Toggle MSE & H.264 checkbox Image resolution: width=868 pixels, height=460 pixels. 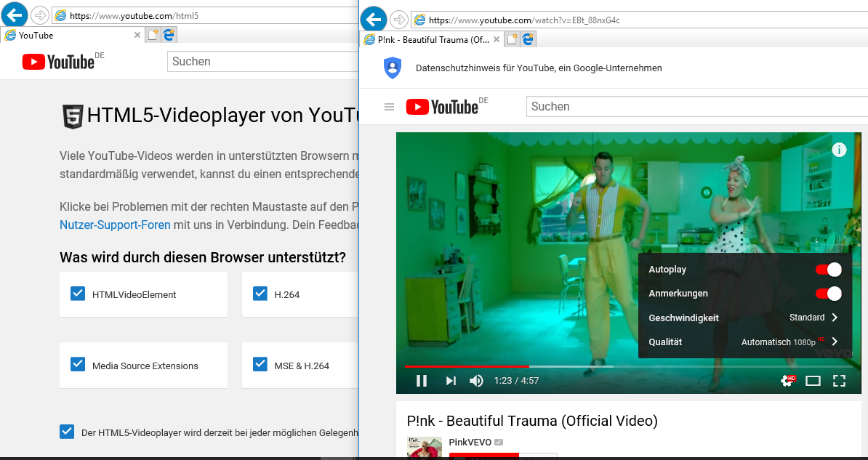pos(260,364)
